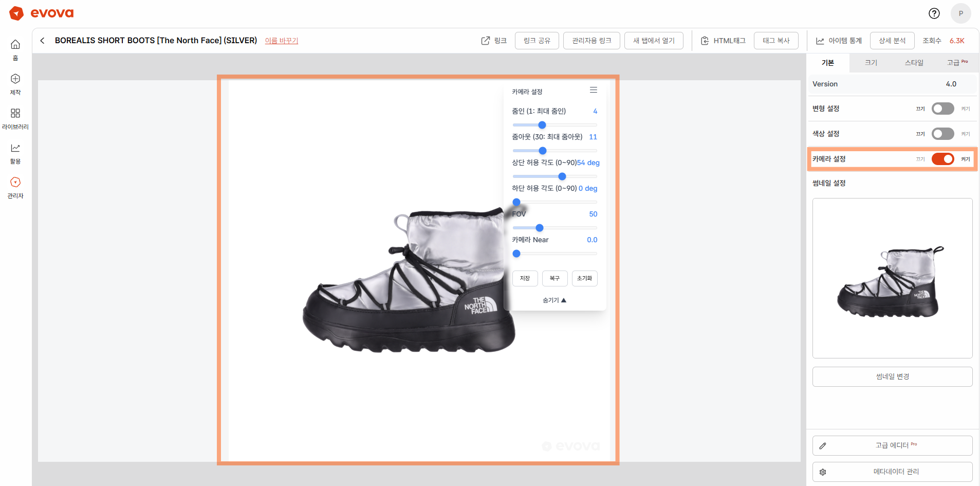980x486 pixels.
Task: Enable the 색상 설정 toggle
Action: [x=942, y=134]
